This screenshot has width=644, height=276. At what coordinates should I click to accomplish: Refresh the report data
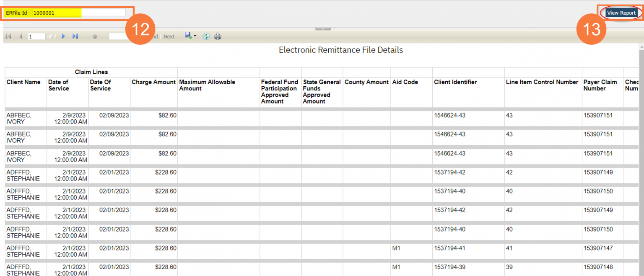tap(206, 36)
